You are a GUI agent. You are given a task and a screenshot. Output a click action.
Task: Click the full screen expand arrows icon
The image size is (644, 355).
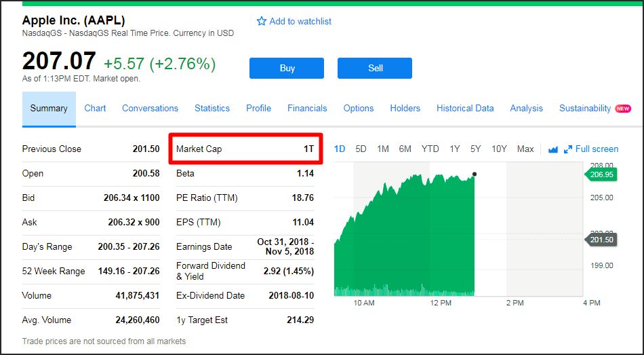[x=568, y=149]
